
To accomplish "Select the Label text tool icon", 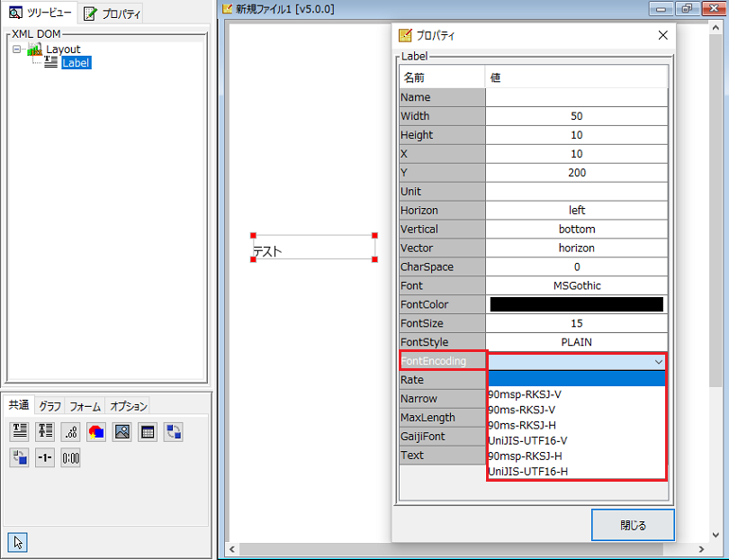I will (x=20, y=431).
